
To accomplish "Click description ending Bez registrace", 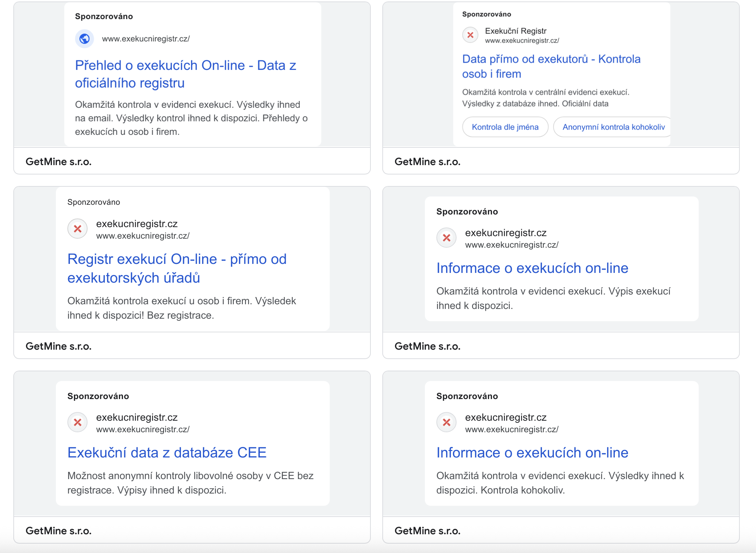I will [x=182, y=308].
